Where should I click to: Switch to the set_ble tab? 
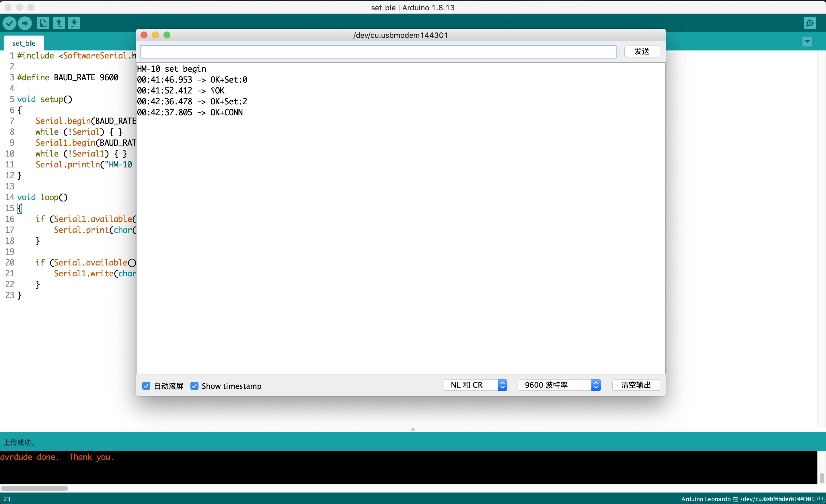(24, 43)
